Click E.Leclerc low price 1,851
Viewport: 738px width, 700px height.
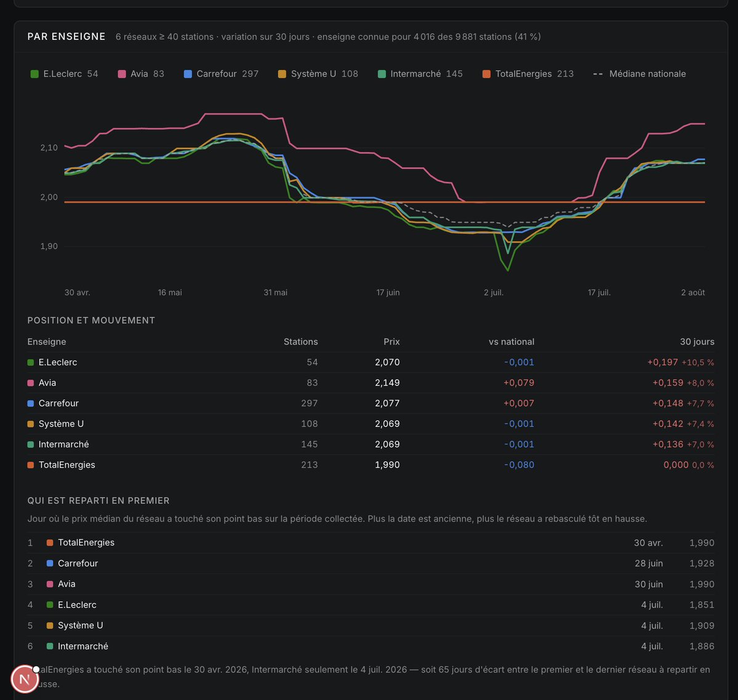point(702,605)
